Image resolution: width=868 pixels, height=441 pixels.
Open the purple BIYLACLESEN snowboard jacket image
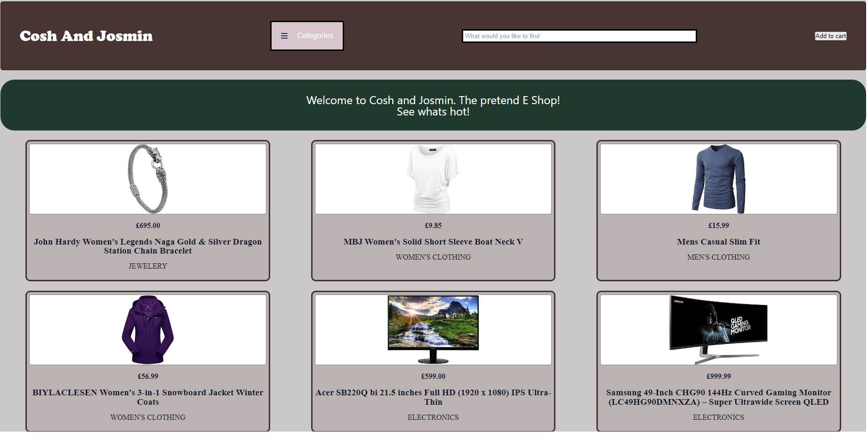tap(148, 330)
